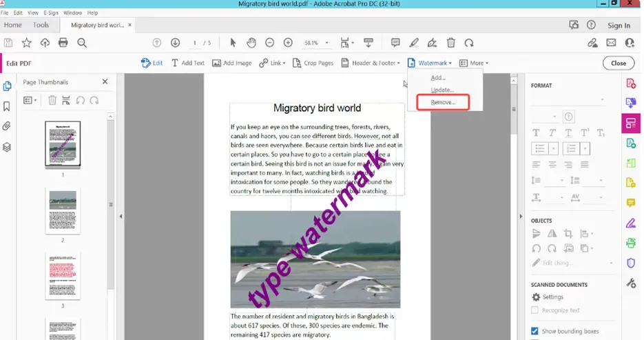
Task: Click the upload to cloud icon
Action: [x=45, y=43]
